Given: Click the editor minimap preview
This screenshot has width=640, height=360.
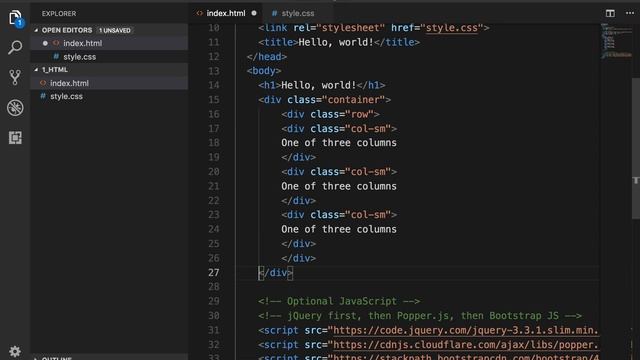Looking at the screenshot, I should [616, 41].
